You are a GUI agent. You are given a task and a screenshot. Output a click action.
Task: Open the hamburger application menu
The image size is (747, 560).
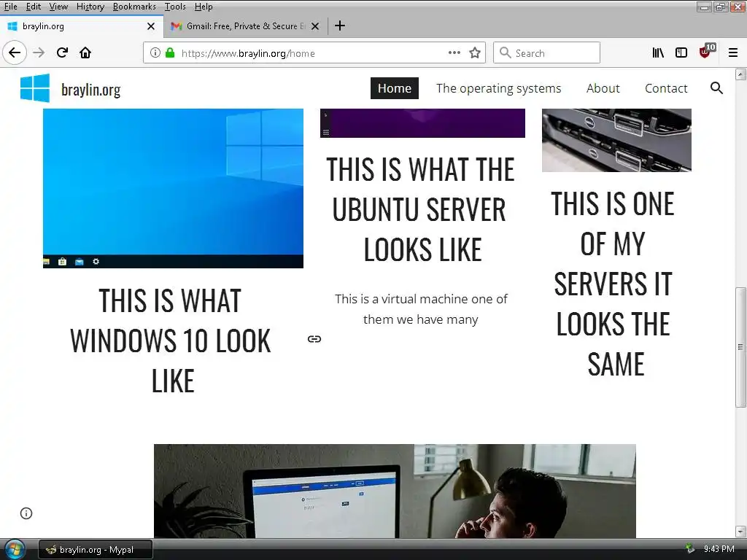[x=732, y=52]
